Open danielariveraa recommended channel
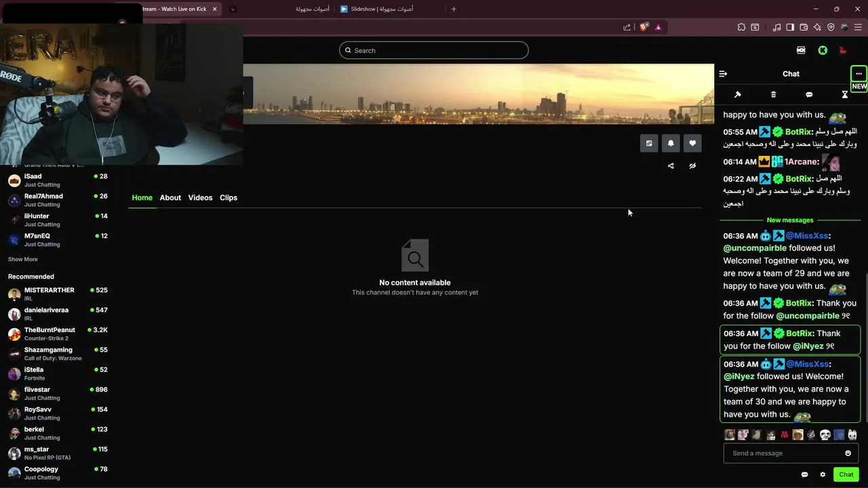The width and height of the screenshot is (868, 488). click(58, 314)
